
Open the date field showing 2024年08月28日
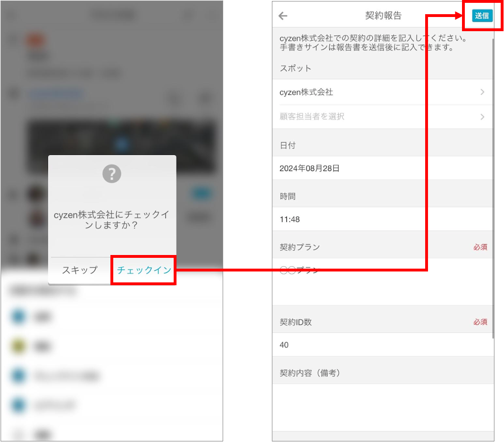[x=383, y=168]
